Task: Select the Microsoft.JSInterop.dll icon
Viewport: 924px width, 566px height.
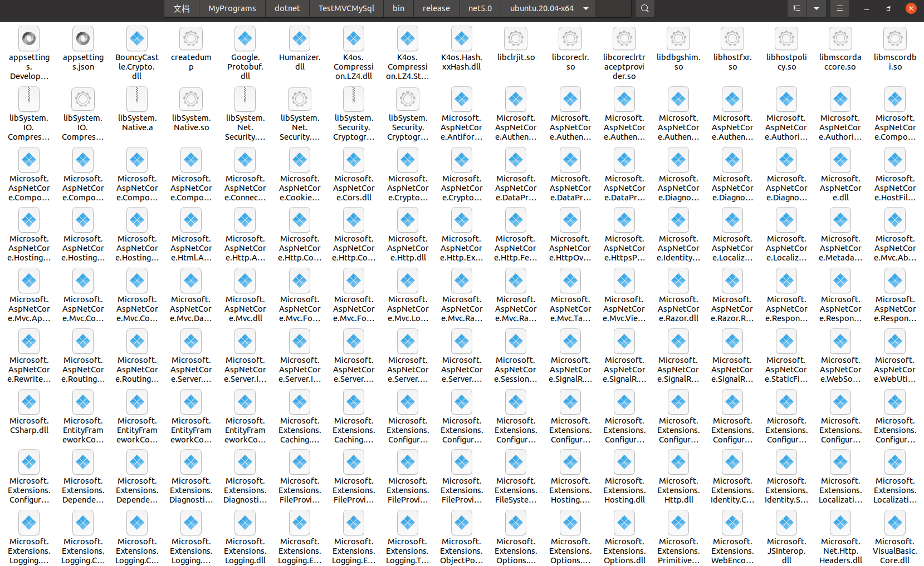Action: [x=786, y=523]
